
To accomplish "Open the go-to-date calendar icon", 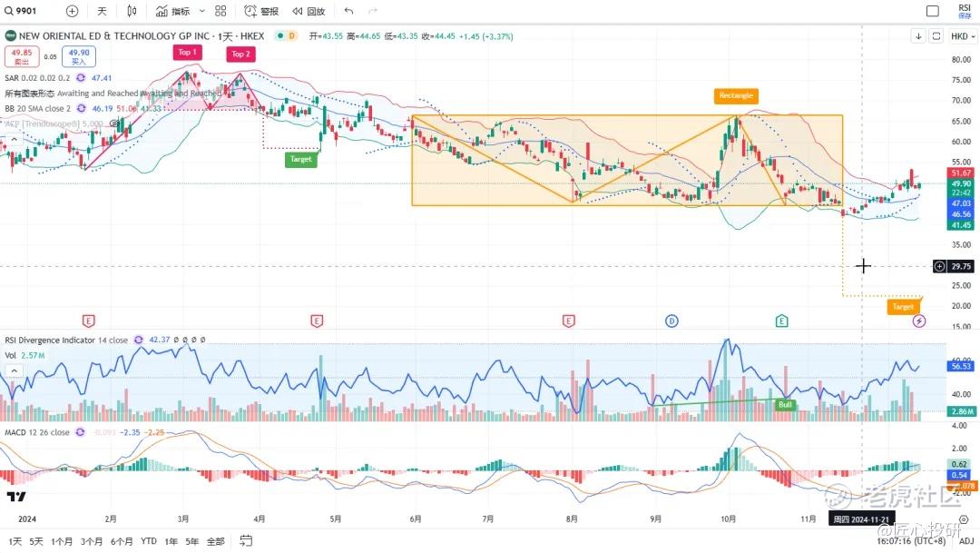I will click(x=246, y=540).
